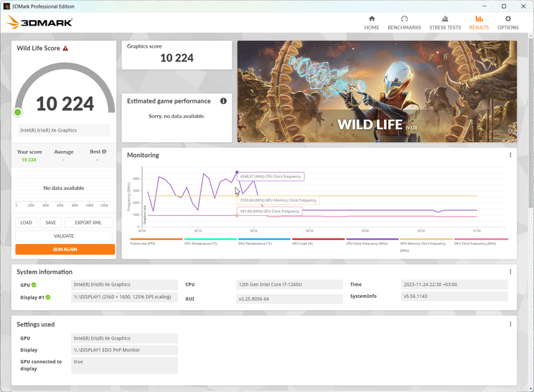
Task: Click the green check icon beside Display #1
Action: click(48, 297)
